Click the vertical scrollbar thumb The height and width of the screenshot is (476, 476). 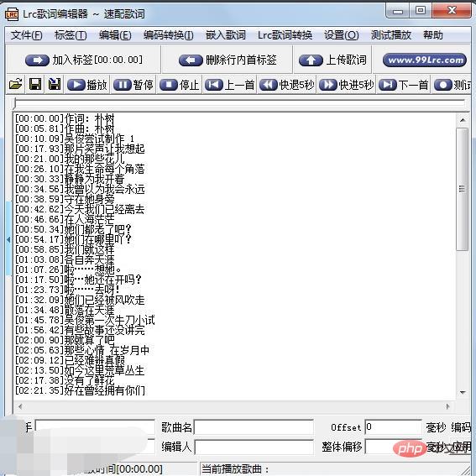(463, 189)
